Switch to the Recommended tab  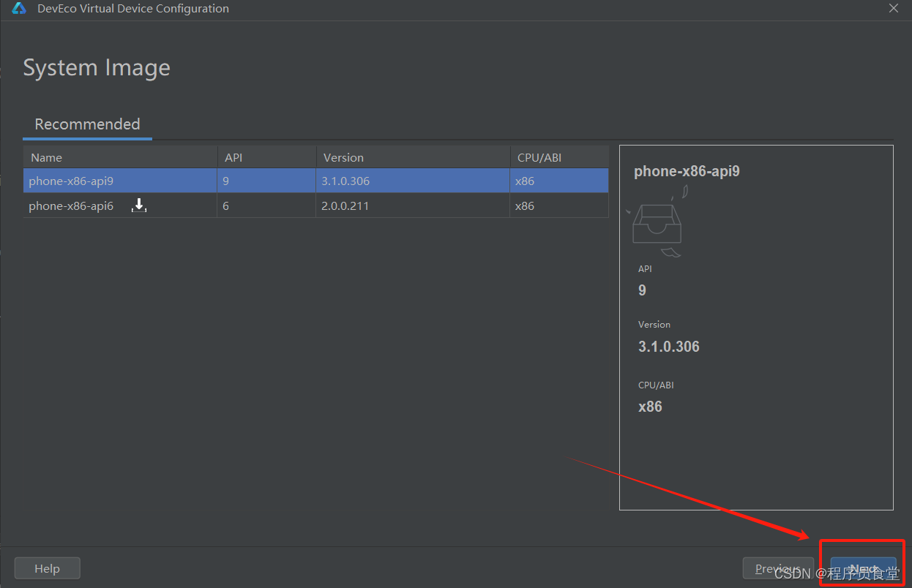87,124
